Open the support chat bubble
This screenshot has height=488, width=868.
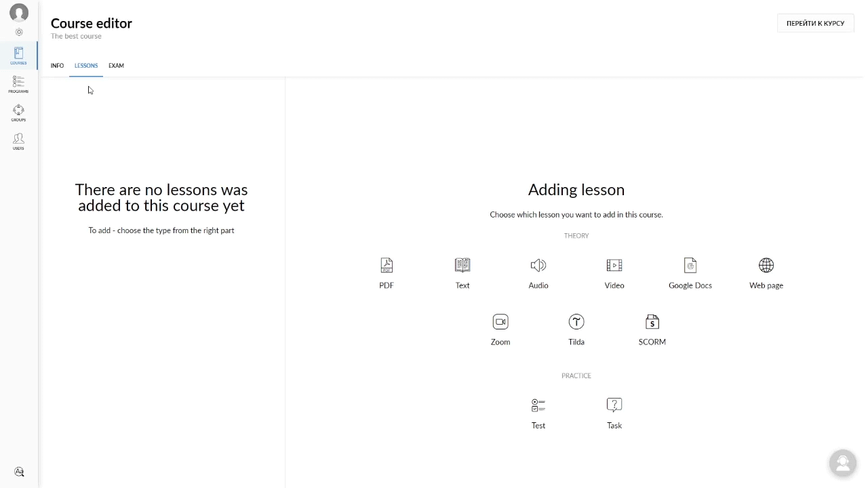pos(843,463)
